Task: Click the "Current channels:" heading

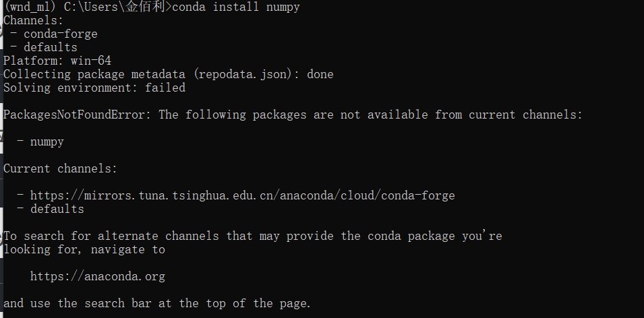Action: pyautogui.click(x=60, y=168)
